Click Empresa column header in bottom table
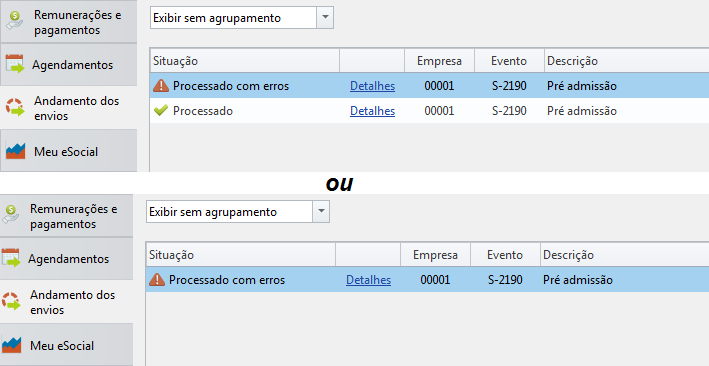Image resolution: width=709 pixels, height=366 pixels. [x=435, y=255]
